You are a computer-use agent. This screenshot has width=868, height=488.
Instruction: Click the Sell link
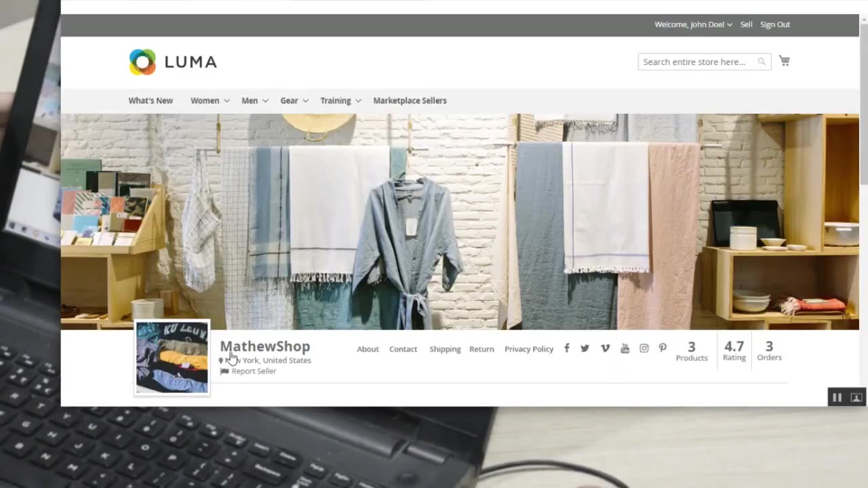[746, 24]
